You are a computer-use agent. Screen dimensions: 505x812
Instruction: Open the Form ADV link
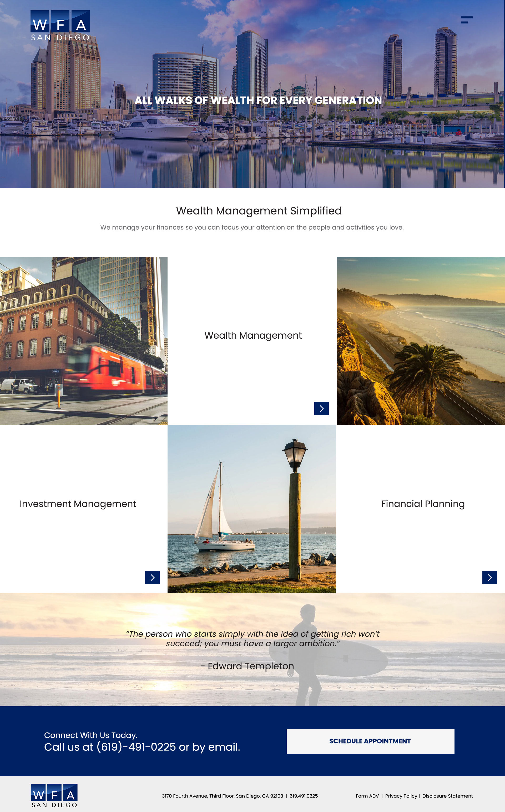(x=367, y=796)
